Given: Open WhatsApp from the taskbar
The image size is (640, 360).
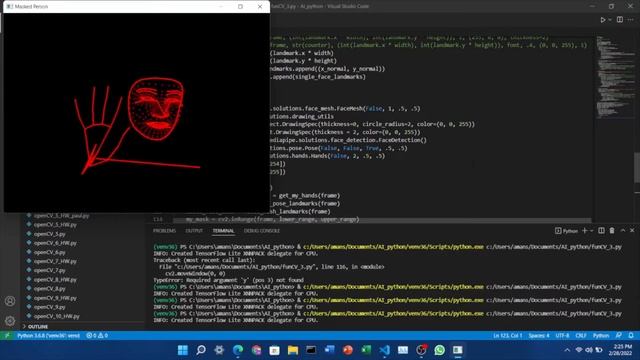Looking at the screenshot, I should tap(440, 350).
